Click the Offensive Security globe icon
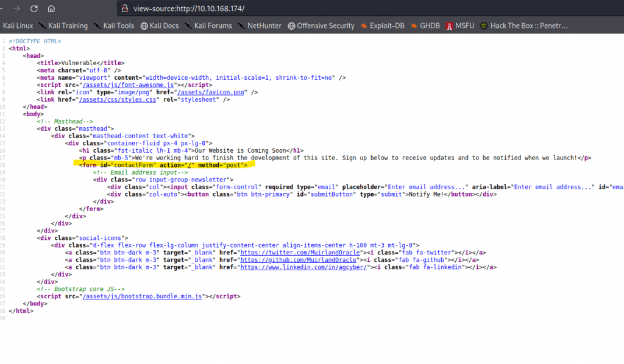Viewport: 624px width, 364px height. (291, 26)
